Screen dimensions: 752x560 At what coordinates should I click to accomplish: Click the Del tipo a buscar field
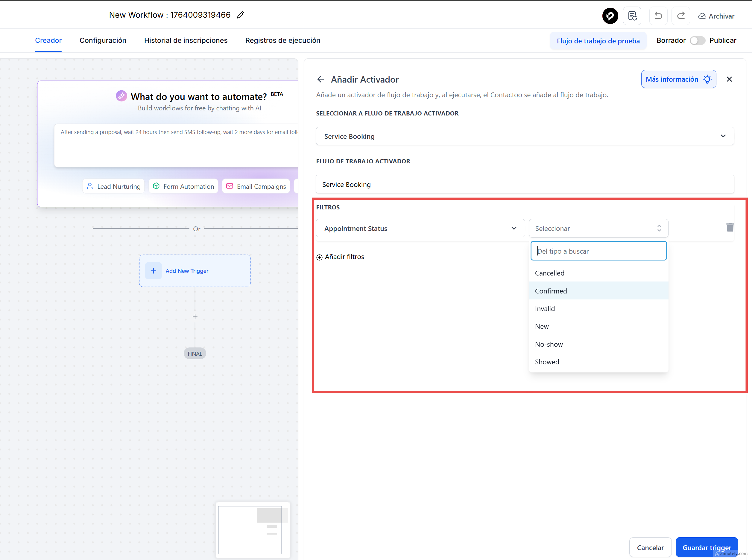click(598, 251)
